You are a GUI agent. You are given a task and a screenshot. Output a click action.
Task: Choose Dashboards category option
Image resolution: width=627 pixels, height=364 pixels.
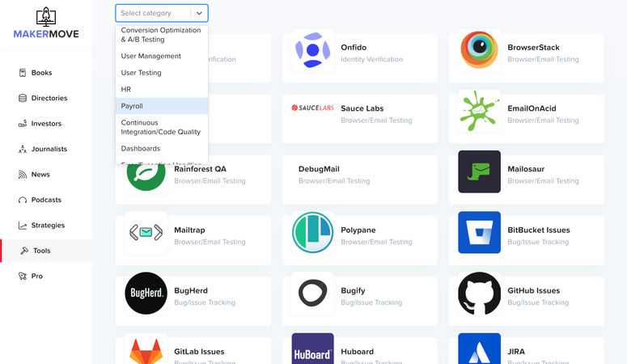[x=162, y=148]
